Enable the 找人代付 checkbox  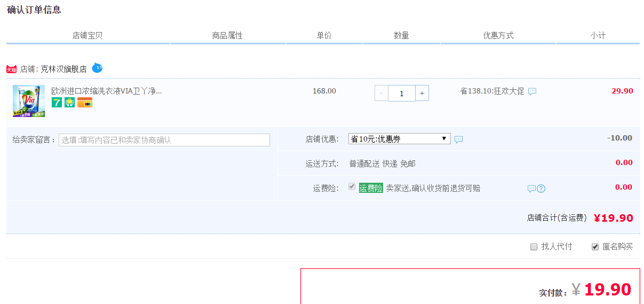(x=534, y=247)
